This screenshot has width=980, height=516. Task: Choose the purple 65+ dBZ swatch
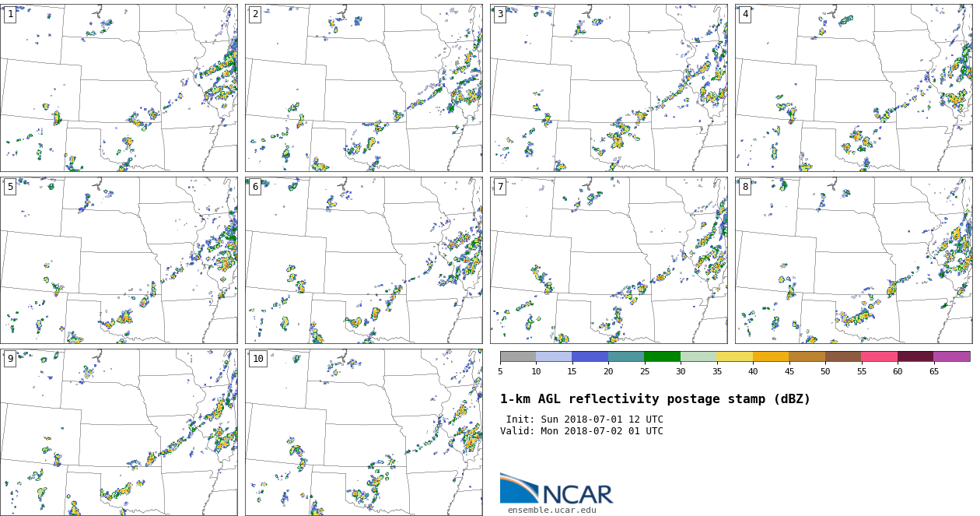[x=951, y=356]
